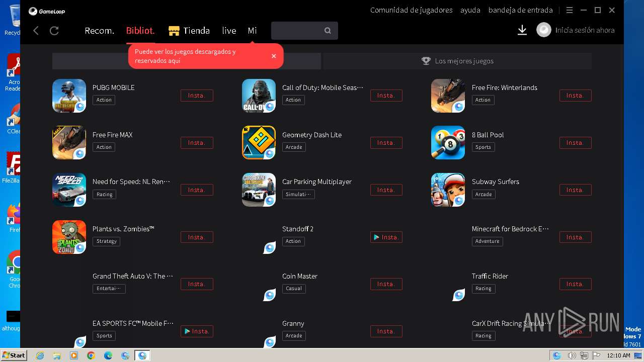Click Action tag under PUBG MOBILE
The image size is (644, 362).
tap(104, 100)
